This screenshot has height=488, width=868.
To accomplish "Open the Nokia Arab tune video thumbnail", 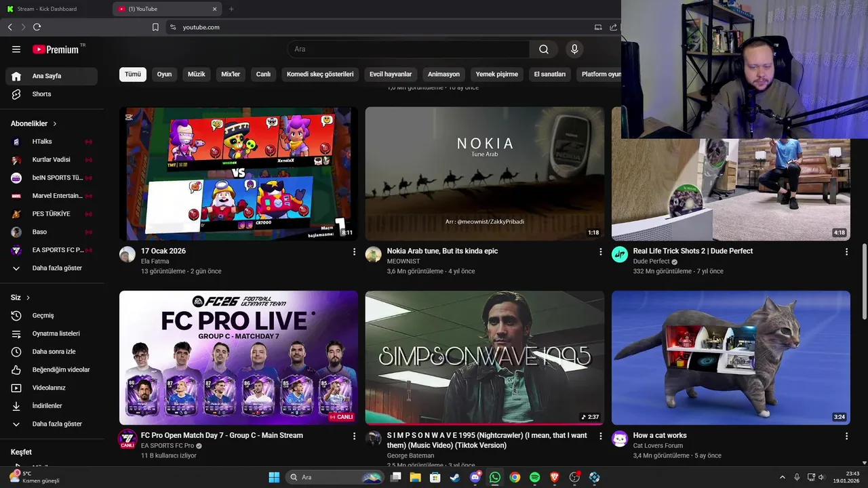I will click(485, 174).
